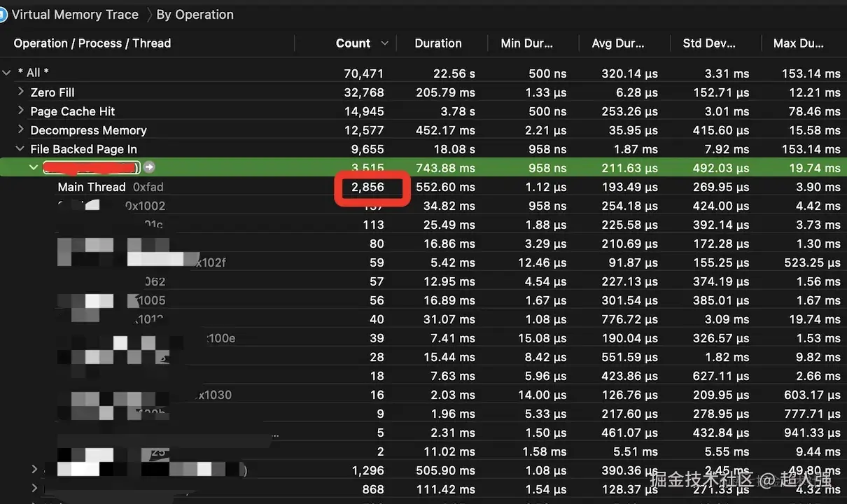The height and width of the screenshot is (504, 847).
Task: Click the highlighted row count 3,515
Action: tap(367, 168)
